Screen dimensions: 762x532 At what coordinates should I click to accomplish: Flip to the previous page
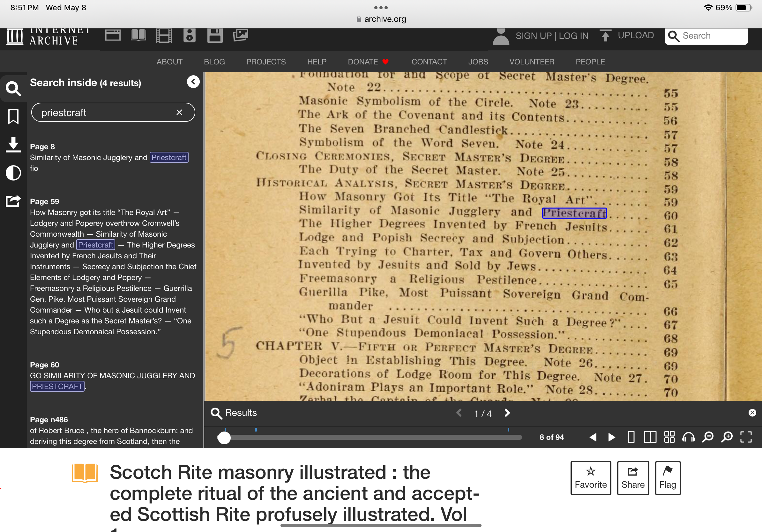pos(593,437)
